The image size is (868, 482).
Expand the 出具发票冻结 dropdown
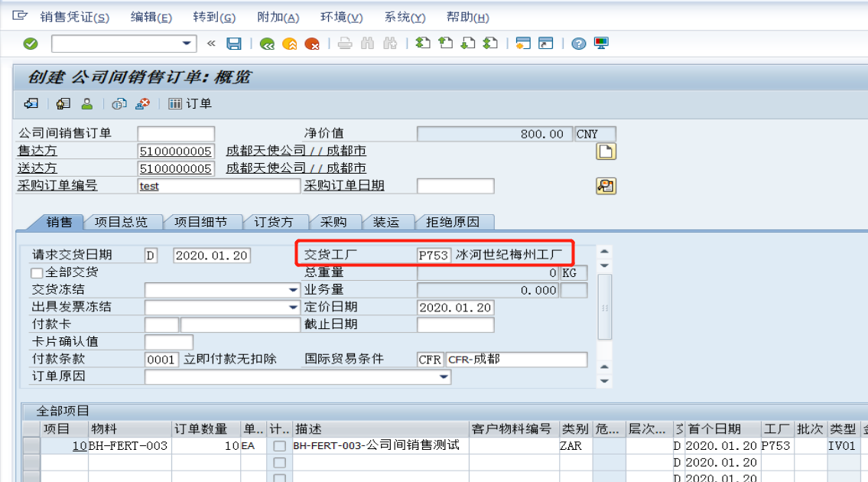(x=293, y=307)
